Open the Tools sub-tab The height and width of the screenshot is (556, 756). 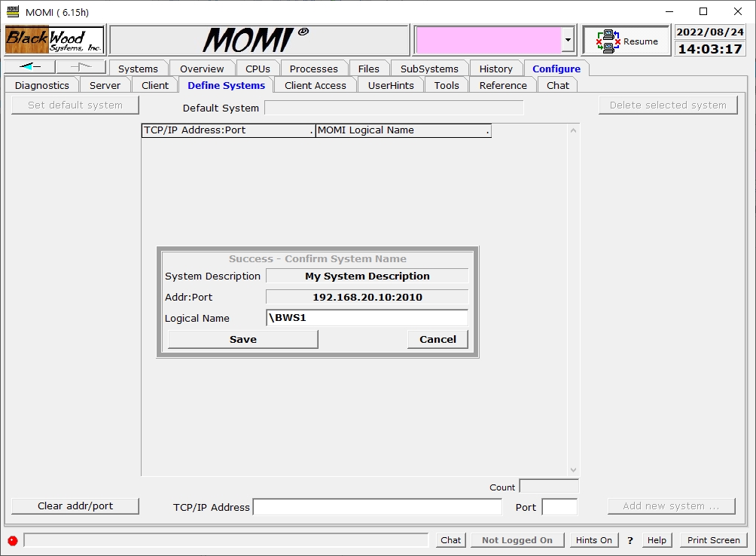point(447,85)
